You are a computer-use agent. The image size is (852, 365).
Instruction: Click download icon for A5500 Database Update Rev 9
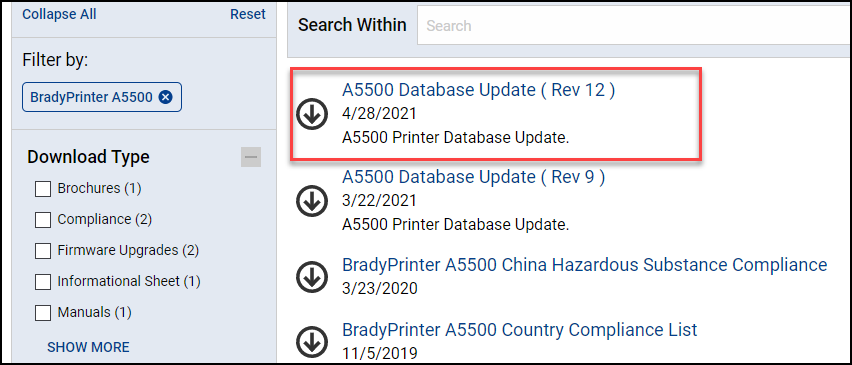click(x=312, y=201)
